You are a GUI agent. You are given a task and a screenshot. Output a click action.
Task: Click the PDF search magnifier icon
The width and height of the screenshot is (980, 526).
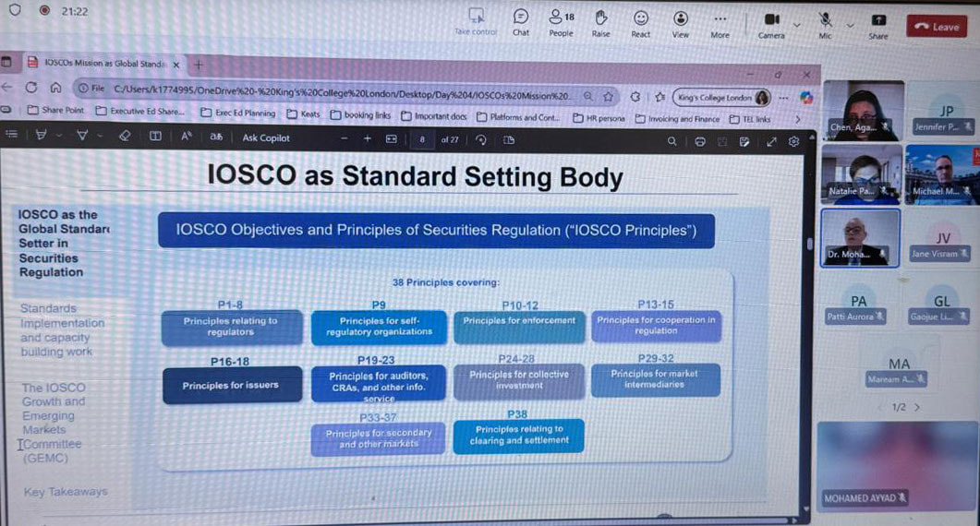point(672,141)
